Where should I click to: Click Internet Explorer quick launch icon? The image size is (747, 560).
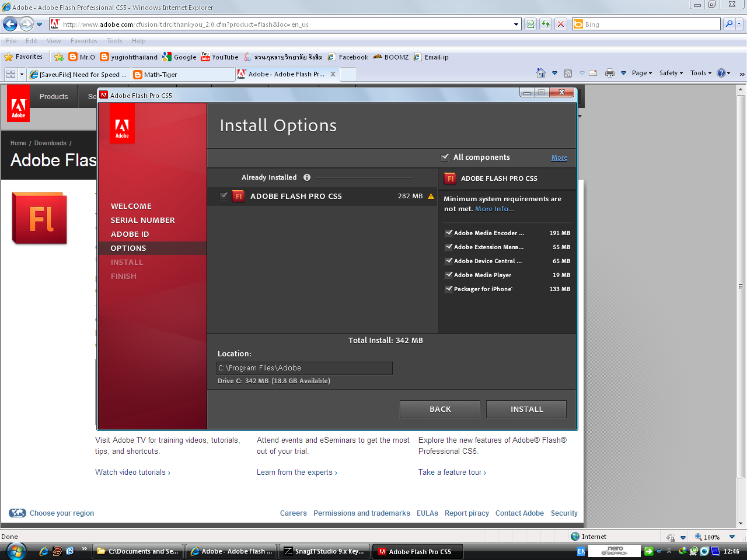tap(44, 551)
